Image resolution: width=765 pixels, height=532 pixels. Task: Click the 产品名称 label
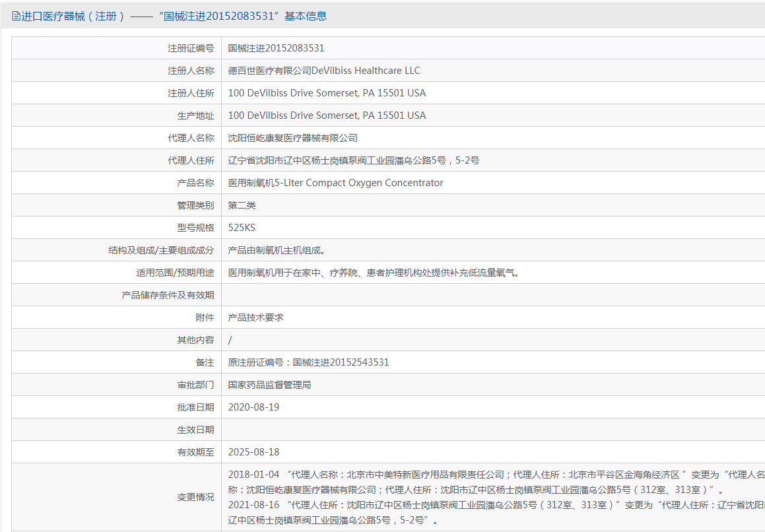point(195,183)
